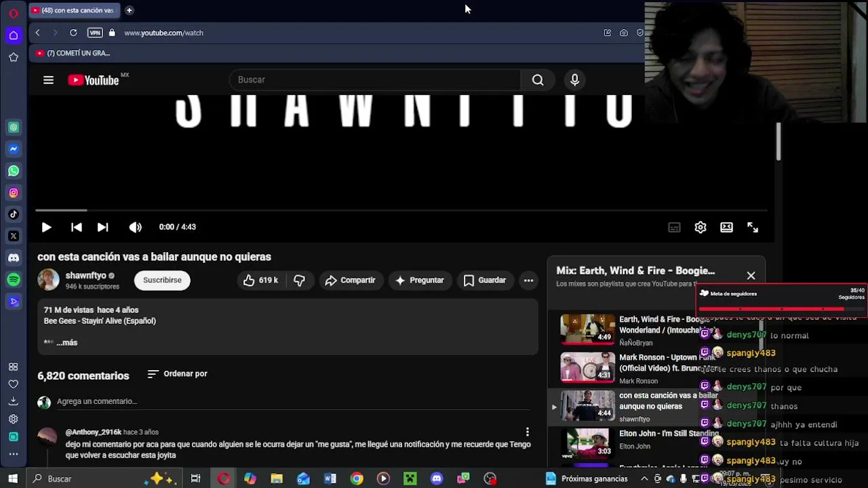Screen dimensions: 868x488
Task: Open the Ordenar por sort dropdown
Action: point(177,373)
